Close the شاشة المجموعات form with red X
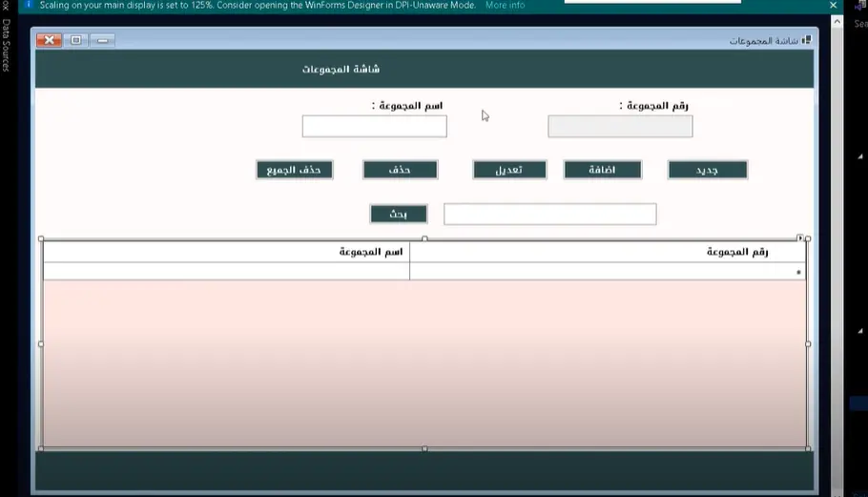 tap(50, 40)
